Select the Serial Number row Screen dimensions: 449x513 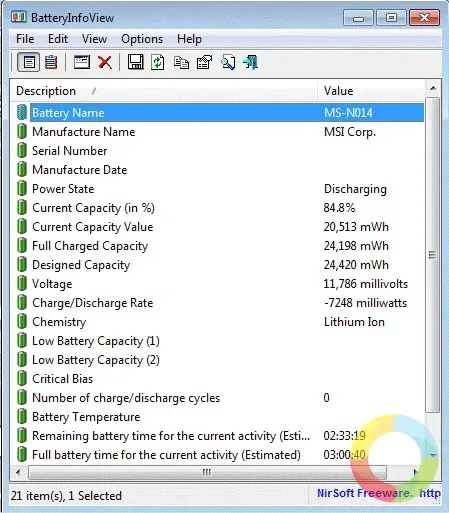click(x=220, y=151)
